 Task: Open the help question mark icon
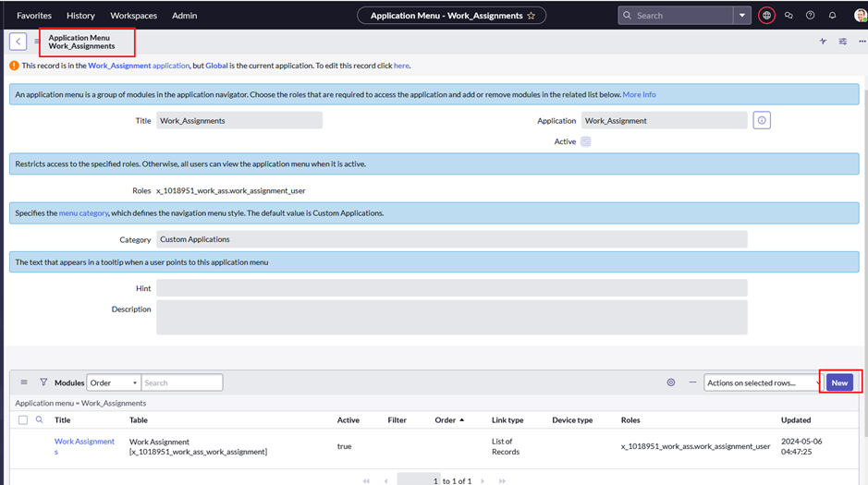click(x=810, y=16)
